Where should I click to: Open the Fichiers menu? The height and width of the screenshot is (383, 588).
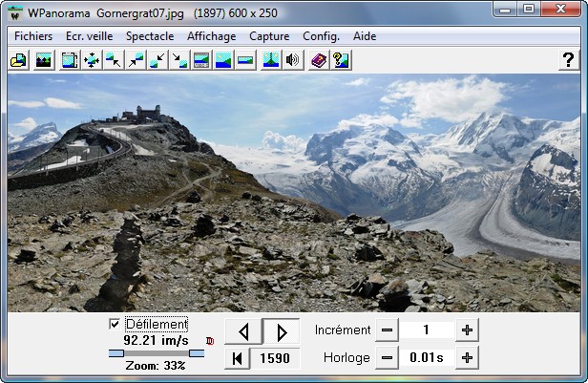coord(33,35)
